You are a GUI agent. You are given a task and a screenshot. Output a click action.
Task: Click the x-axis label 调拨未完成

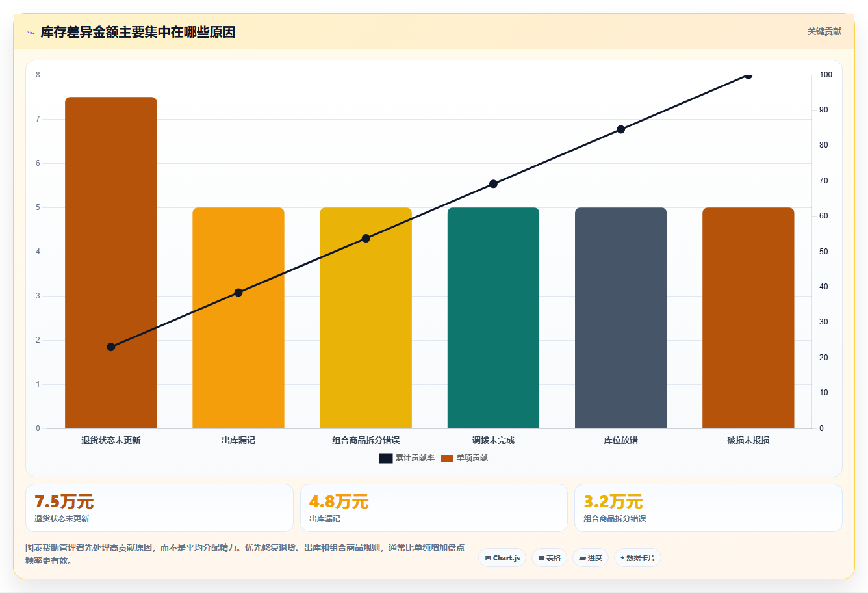point(493,440)
